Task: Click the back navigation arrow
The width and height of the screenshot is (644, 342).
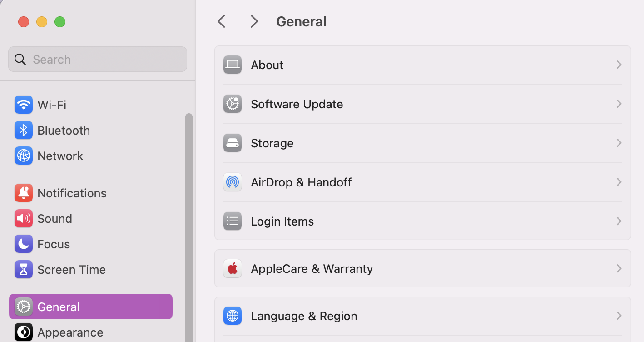Action: tap(221, 21)
